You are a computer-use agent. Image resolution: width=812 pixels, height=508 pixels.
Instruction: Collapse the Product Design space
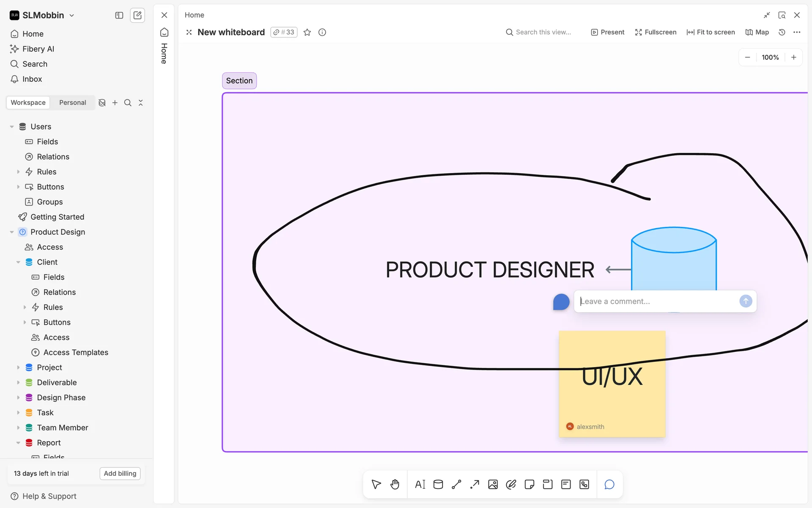coord(12,232)
